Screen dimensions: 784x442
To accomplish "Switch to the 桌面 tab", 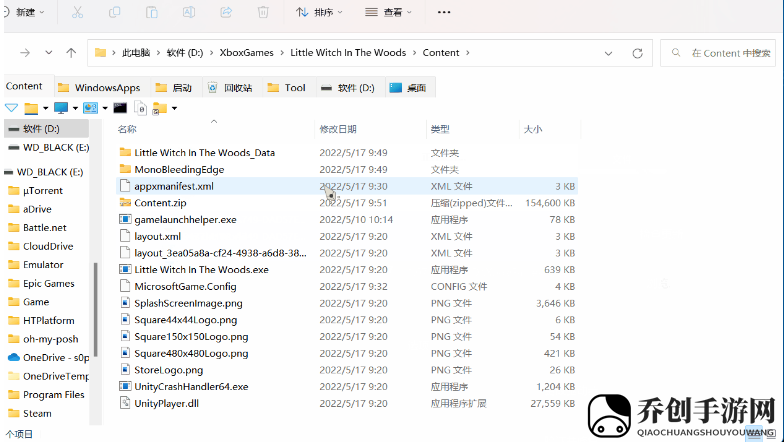I will 408,88.
